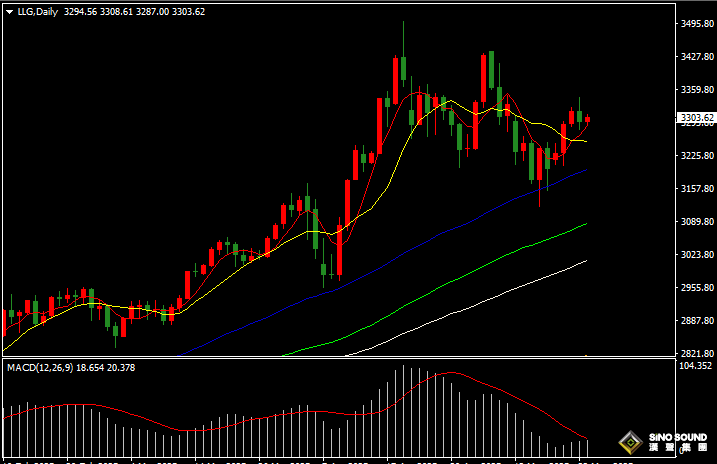This screenshot has width=717, height=464.
Task: Click the highlighted current price tag 3303.62
Action: click(x=697, y=118)
